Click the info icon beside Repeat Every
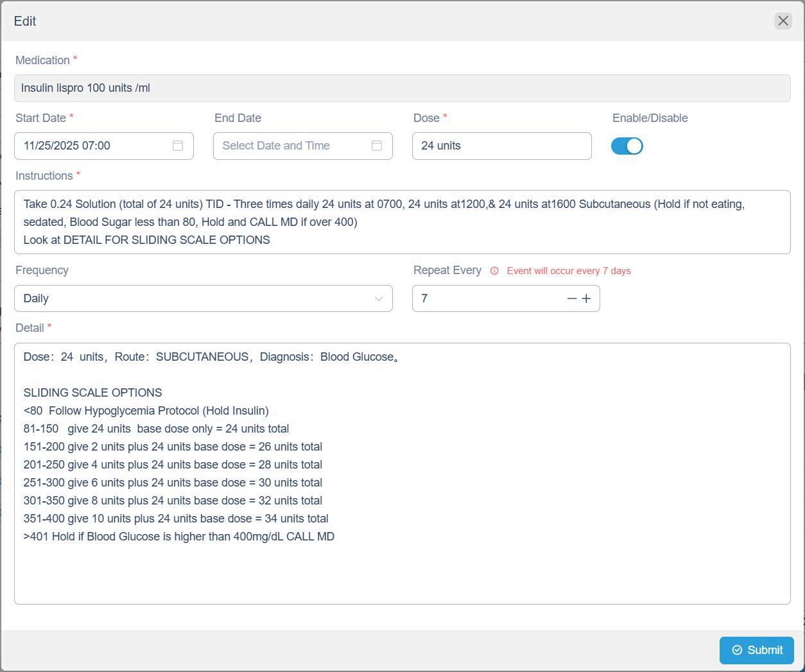The height and width of the screenshot is (672, 805). pyautogui.click(x=494, y=271)
